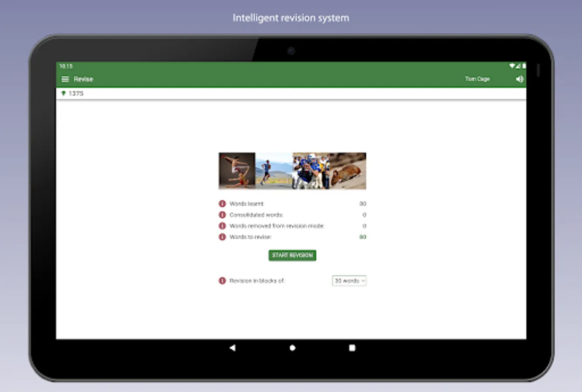Tap the Wi-Fi signal status icon
The width and height of the screenshot is (582, 392).
tap(512, 66)
